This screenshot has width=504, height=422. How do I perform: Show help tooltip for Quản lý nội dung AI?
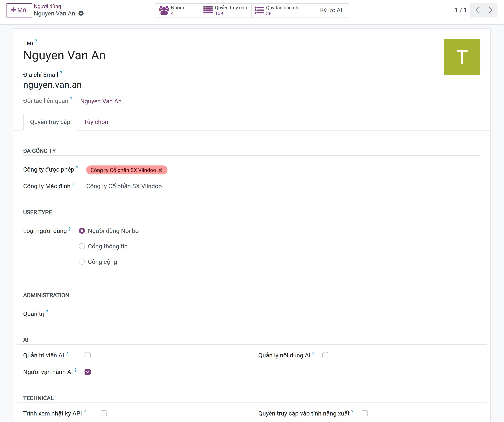[x=313, y=353]
